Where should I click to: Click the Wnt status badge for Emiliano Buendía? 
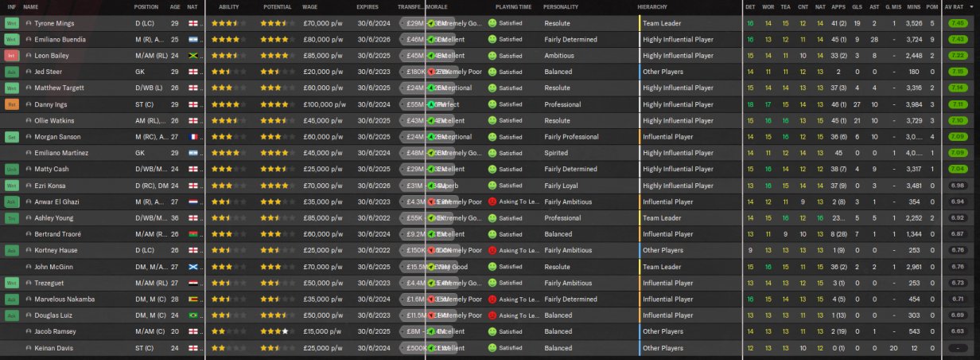pos(11,39)
